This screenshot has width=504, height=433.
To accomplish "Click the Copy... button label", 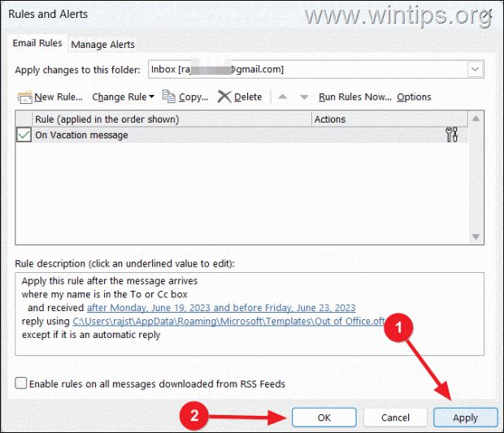I will 193,97.
